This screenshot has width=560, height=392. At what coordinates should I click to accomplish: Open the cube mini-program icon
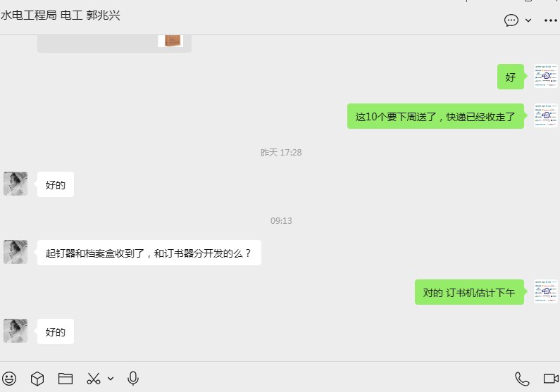click(37, 379)
